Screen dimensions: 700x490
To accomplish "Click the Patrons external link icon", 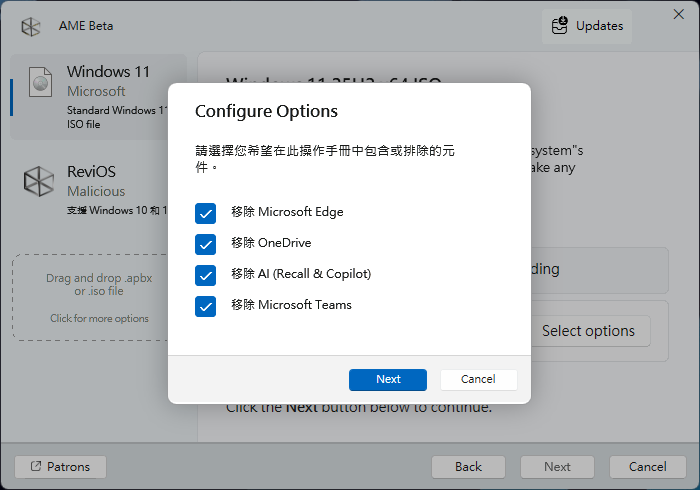I will pyautogui.click(x=37, y=467).
